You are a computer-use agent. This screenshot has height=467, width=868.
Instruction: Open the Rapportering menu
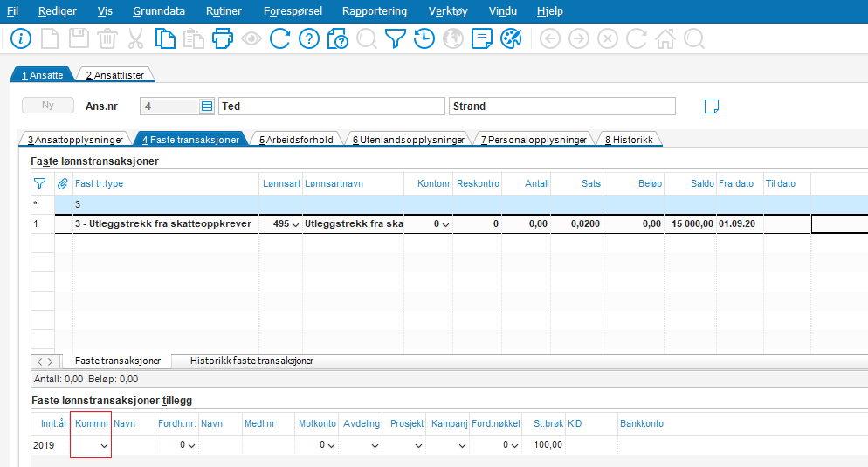[x=375, y=11]
